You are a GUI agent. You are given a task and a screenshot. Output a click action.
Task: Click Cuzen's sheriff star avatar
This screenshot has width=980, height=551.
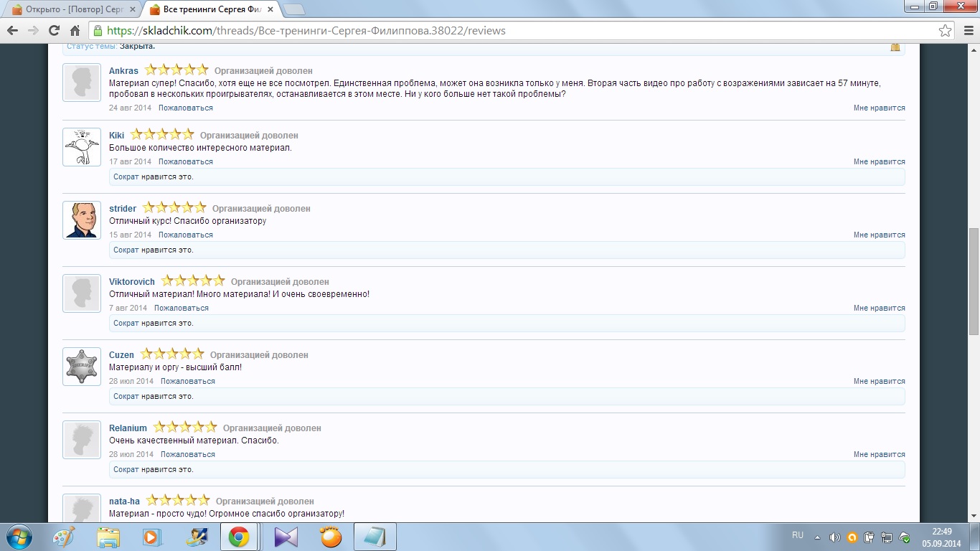(x=82, y=367)
